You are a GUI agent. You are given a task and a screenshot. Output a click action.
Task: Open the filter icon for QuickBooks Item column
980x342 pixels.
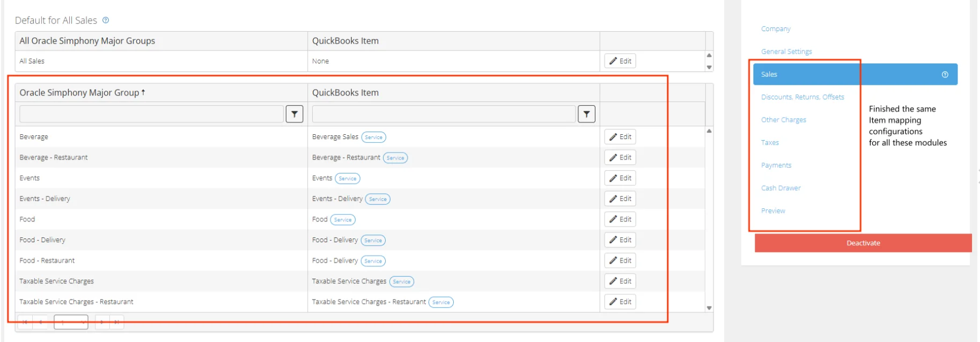click(586, 114)
